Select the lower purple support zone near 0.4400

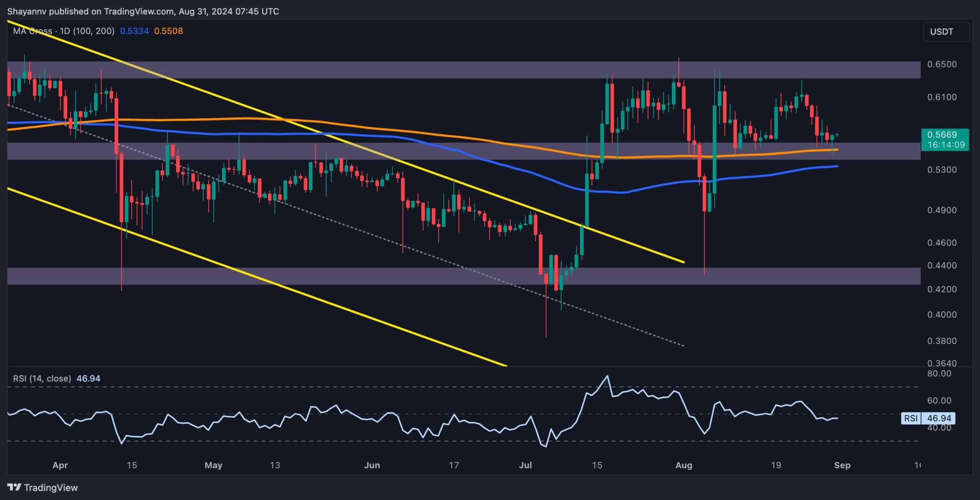383,276
